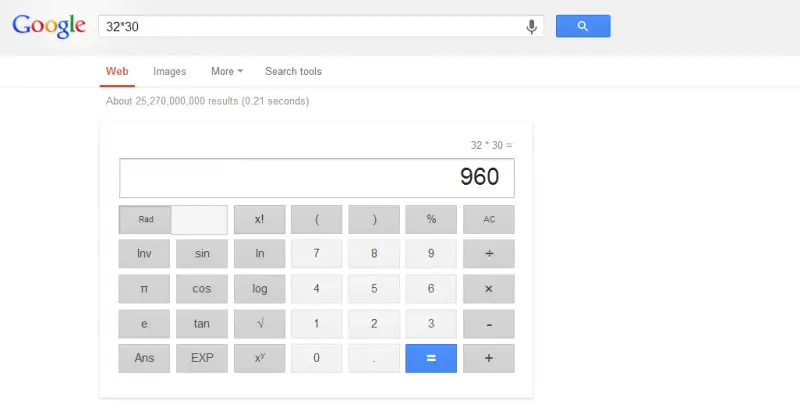Open the More dropdown menu
This screenshot has height=411, width=800.
[227, 71]
